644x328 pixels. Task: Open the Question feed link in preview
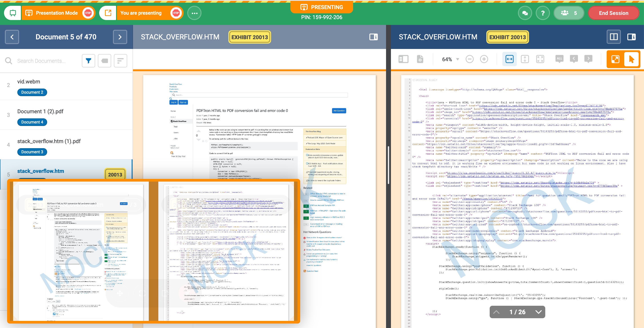pos(312,271)
